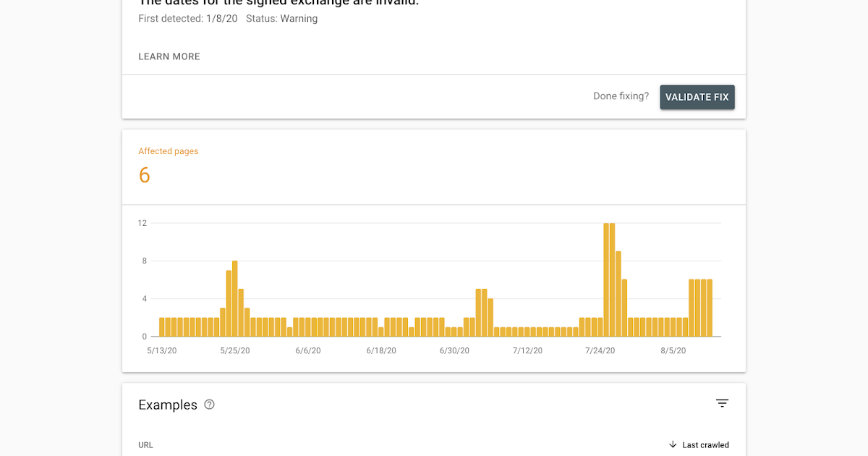The height and width of the screenshot is (456, 868).
Task: Click the Examples section heading
Action: point(168,405)
